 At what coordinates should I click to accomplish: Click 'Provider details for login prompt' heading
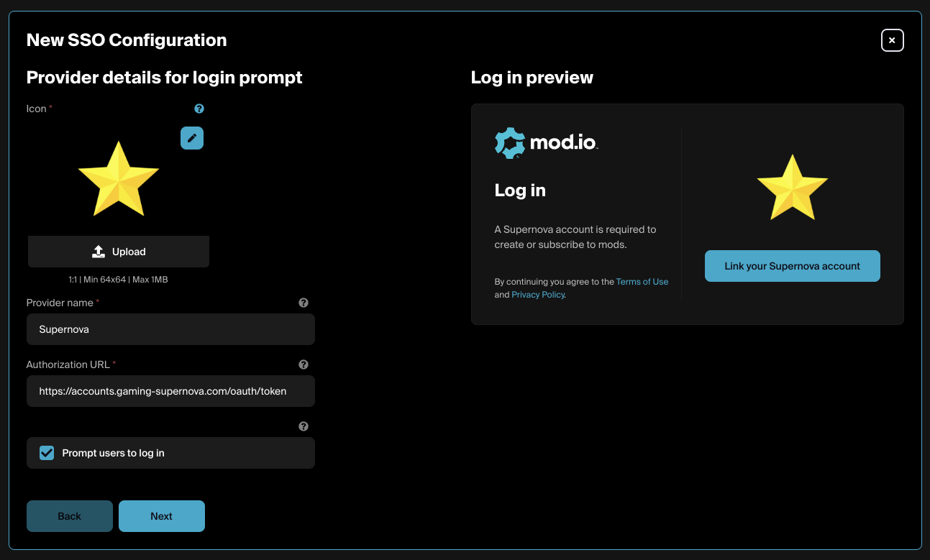165,78
